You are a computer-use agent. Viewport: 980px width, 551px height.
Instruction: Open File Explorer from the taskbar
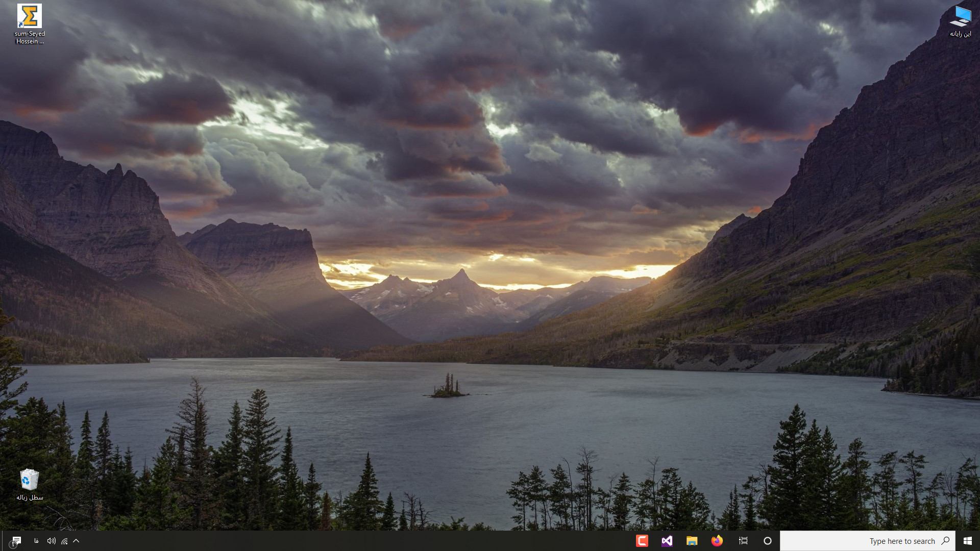coord(692,541)
